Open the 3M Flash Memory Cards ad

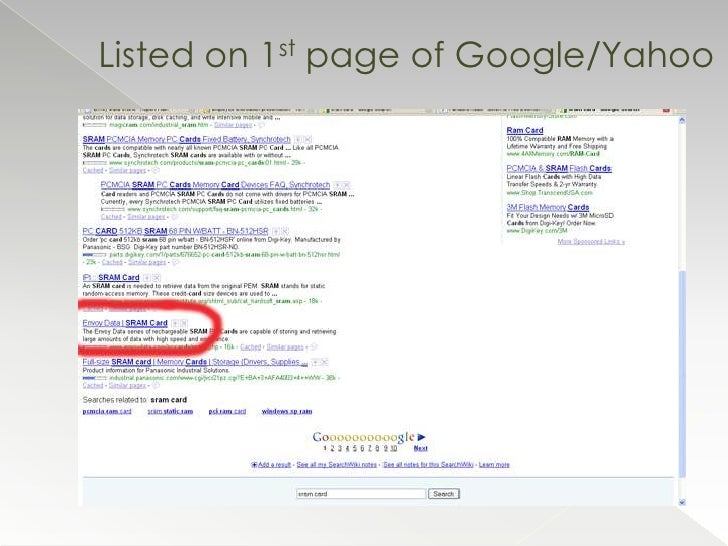click(548, 208)
